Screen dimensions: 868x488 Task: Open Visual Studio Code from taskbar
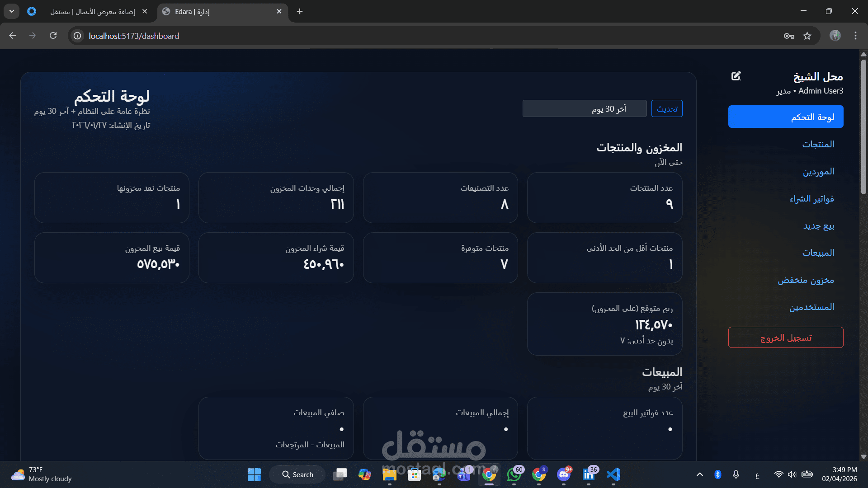(x=613, y=474)
